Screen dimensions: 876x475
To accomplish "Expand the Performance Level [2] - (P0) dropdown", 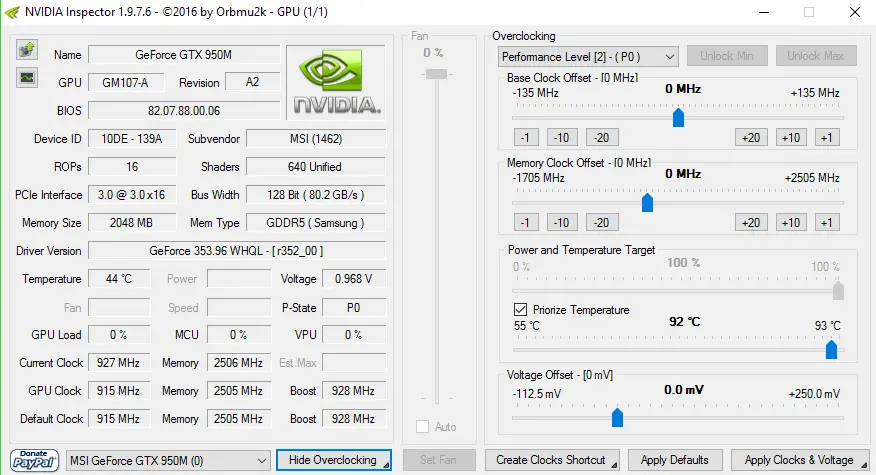I will (588, 56).
